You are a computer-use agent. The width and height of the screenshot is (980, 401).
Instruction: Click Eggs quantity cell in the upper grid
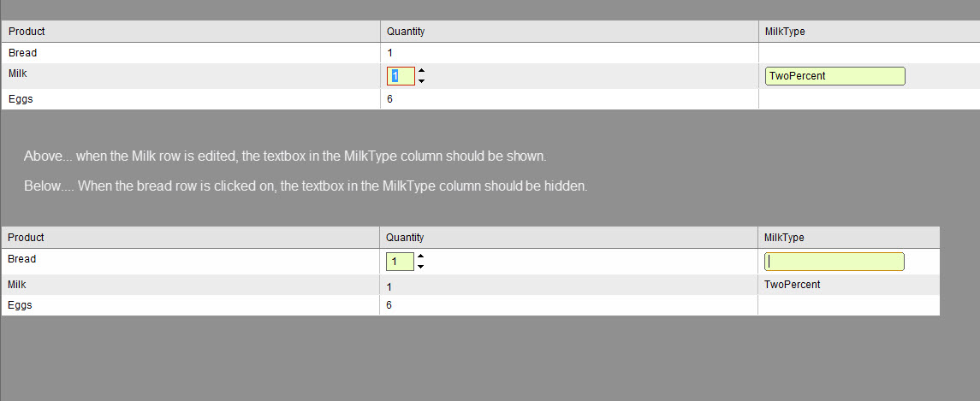coord(390,99)
